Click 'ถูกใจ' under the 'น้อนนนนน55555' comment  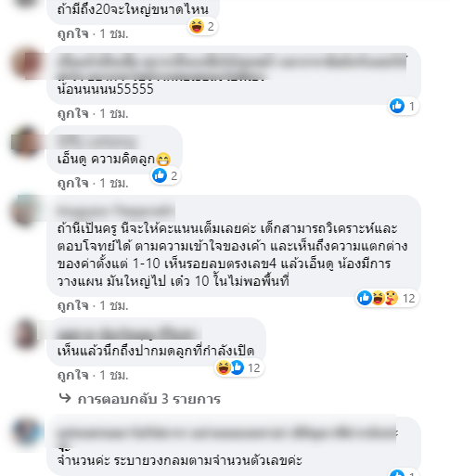point(73,113)
